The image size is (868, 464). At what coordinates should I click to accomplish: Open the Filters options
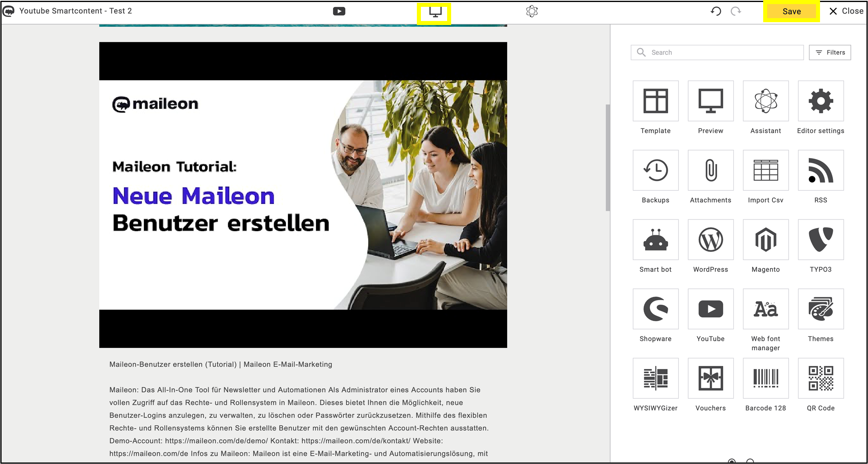[x=830, y=52]
